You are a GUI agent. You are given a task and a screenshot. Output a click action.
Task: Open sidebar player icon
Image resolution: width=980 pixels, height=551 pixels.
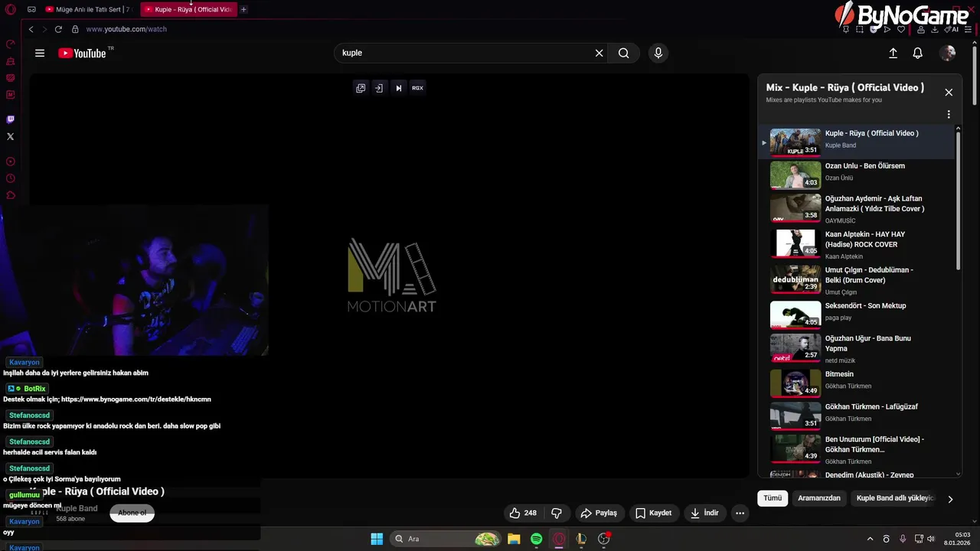[11, 161]
